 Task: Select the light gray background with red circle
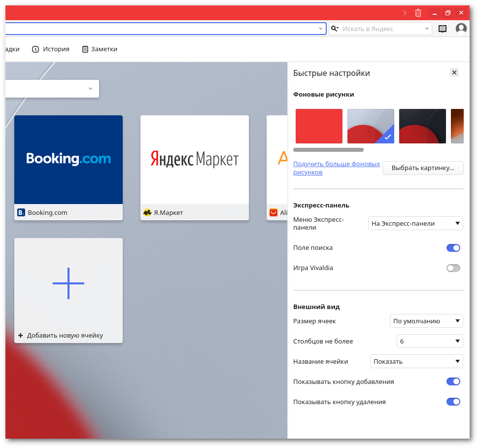[x=371, y=126]
